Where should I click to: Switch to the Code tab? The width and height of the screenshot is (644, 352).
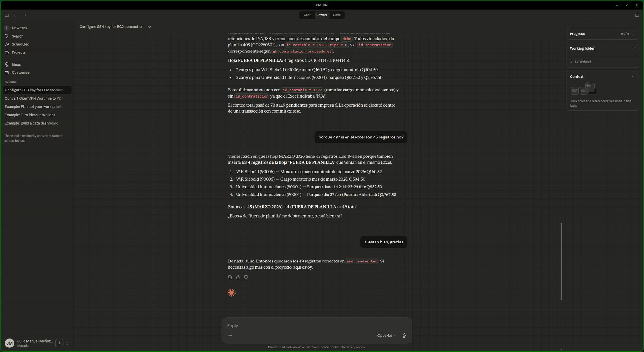[337, 15]
